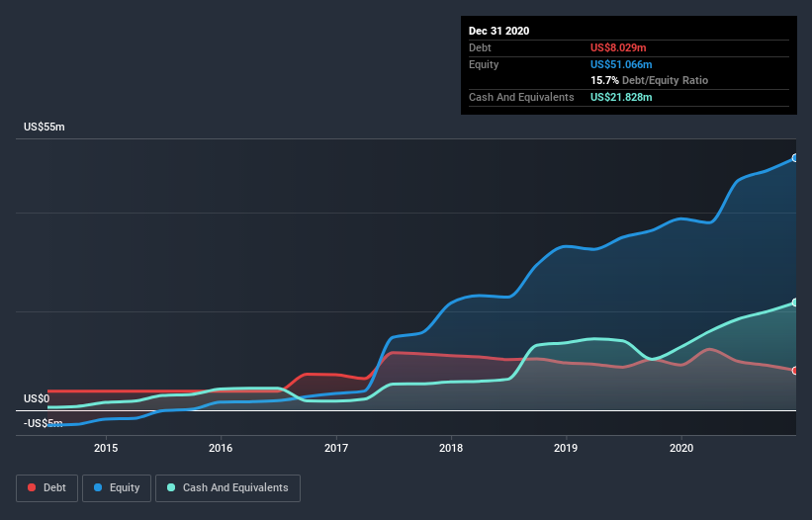The width and height of the screenshot is (812, 520).
Task: Click the 2015 x-axis label
Action: coord(106,448)
